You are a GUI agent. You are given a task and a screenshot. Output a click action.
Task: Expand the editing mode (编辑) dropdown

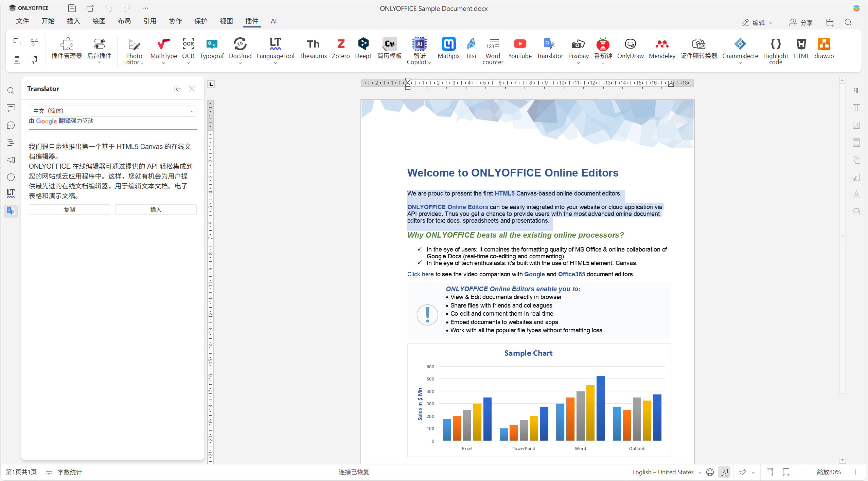click(x=757, y=22)
